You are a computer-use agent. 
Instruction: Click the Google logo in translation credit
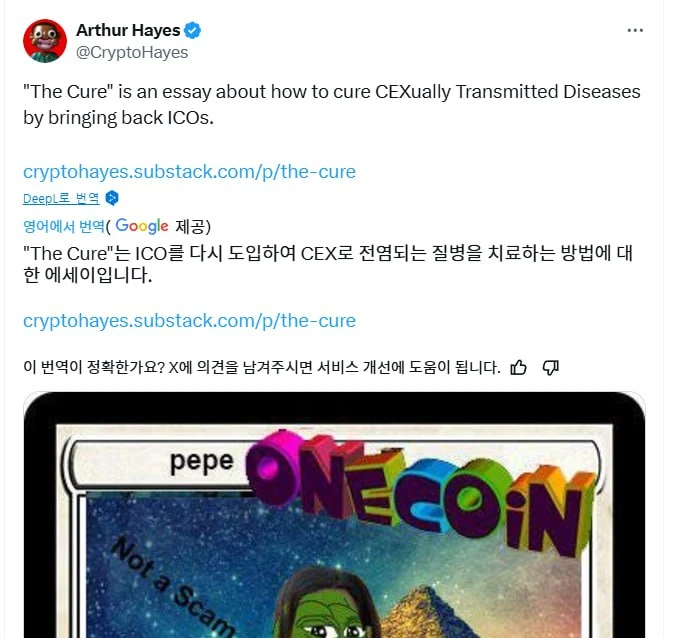pos(142,226)
